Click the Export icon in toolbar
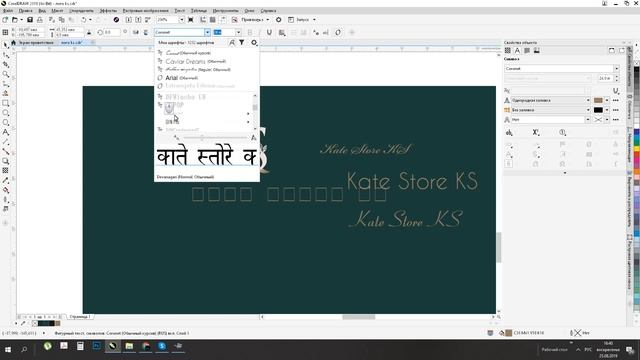 138,20
